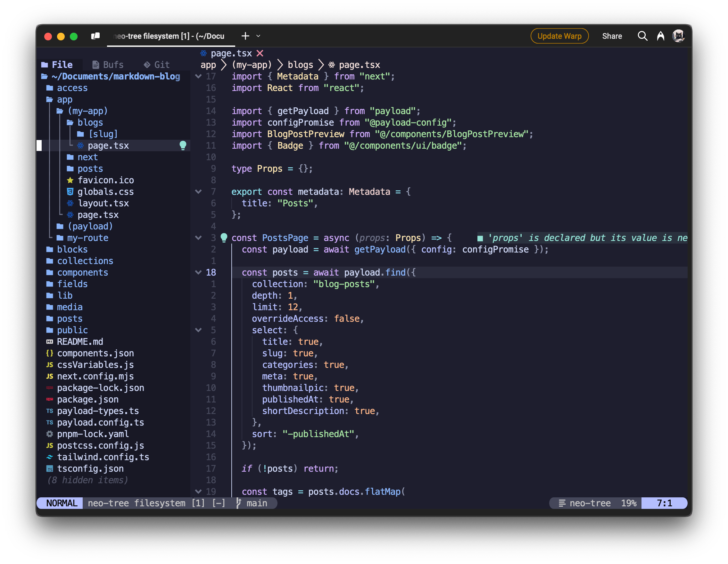Viewport: 728px width, 564px height.
Task: Close the page.tsx buffer tab
Action: (x=260, y=53)
